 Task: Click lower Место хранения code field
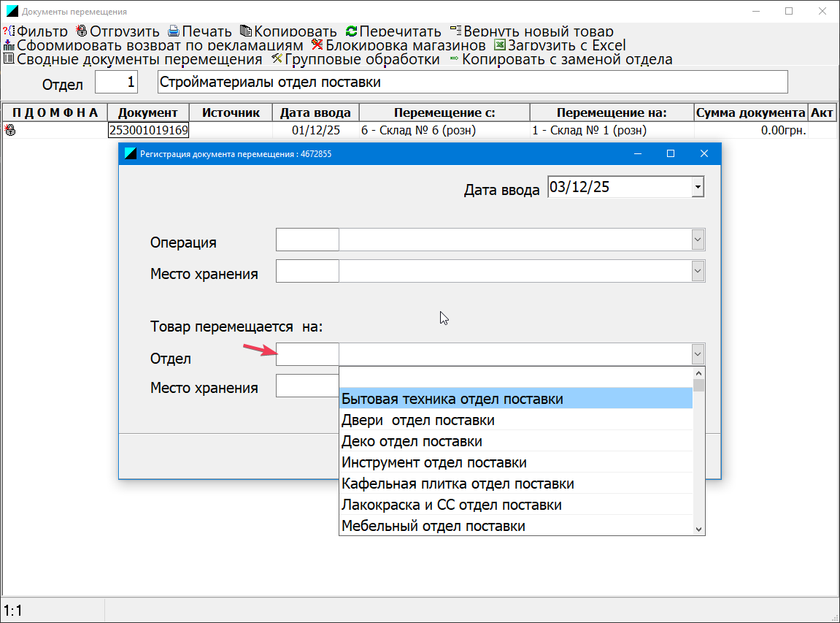(x=307, y=386)
